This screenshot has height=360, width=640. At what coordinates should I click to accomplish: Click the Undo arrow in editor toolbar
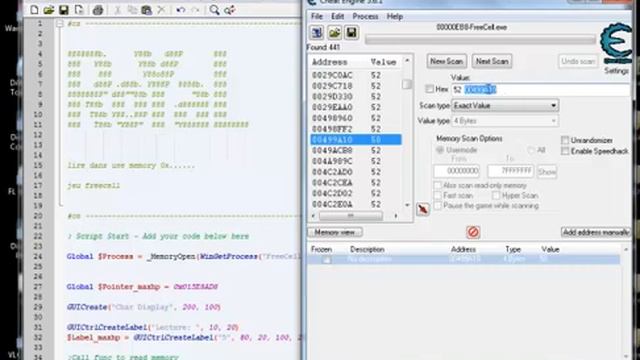(x=181, y=10)
